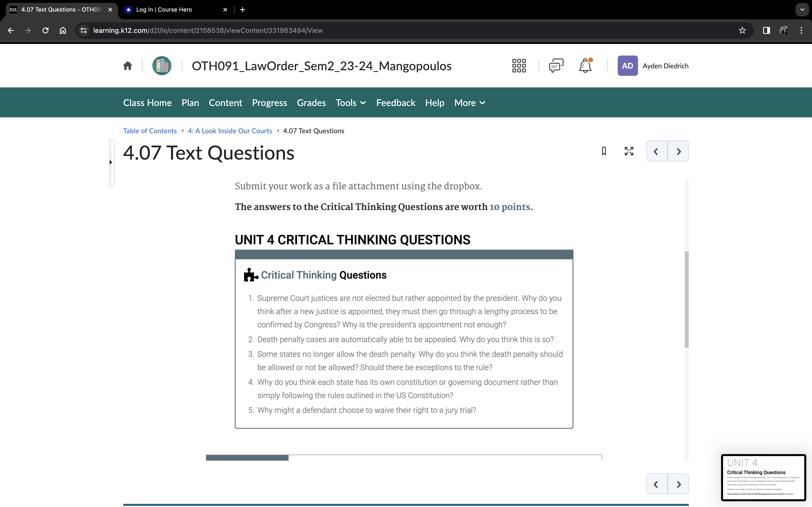The image size is (812, 507).
Task: Bookmark this topic using the bookmark icon
Action: click(x=604, y=151)
